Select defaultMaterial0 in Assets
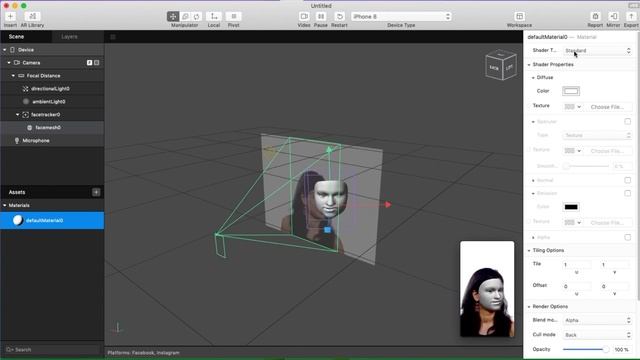 (52, 220)
